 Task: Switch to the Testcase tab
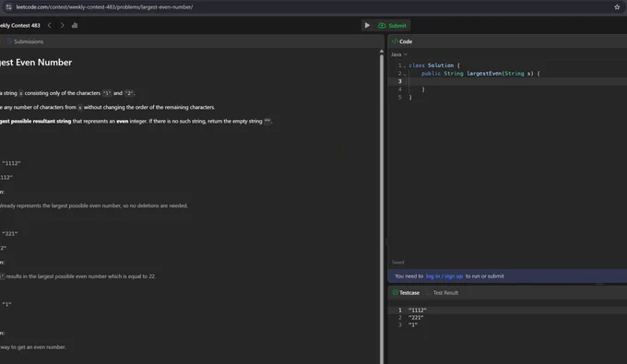point(406,293)
